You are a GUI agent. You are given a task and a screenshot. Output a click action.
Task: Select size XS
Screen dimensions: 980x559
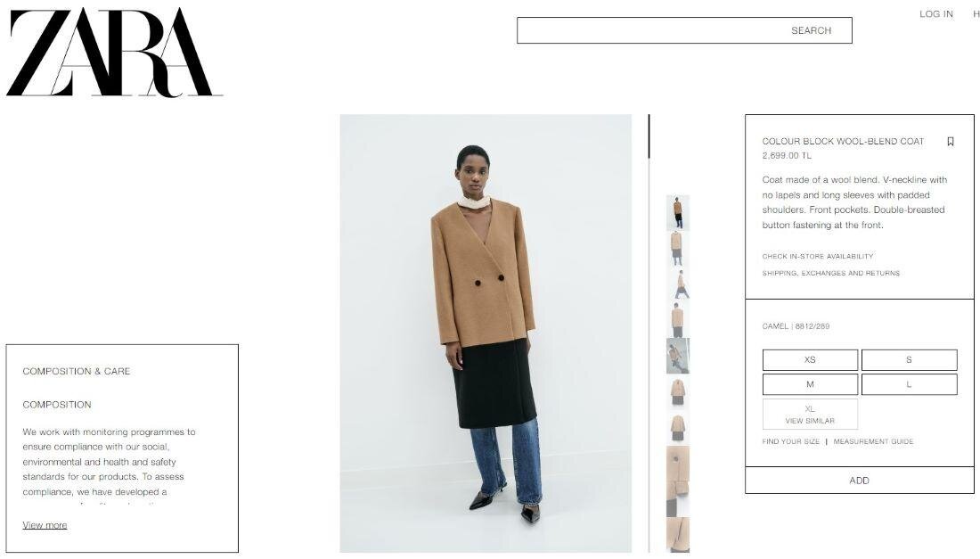pos(810,359)
